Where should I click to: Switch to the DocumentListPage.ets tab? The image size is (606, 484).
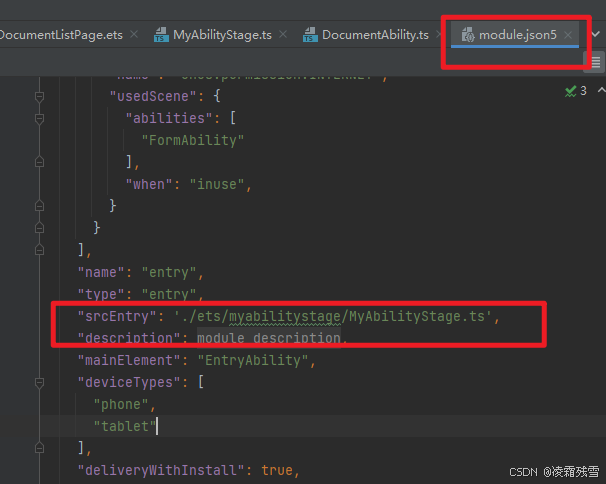tap(61, 35)
